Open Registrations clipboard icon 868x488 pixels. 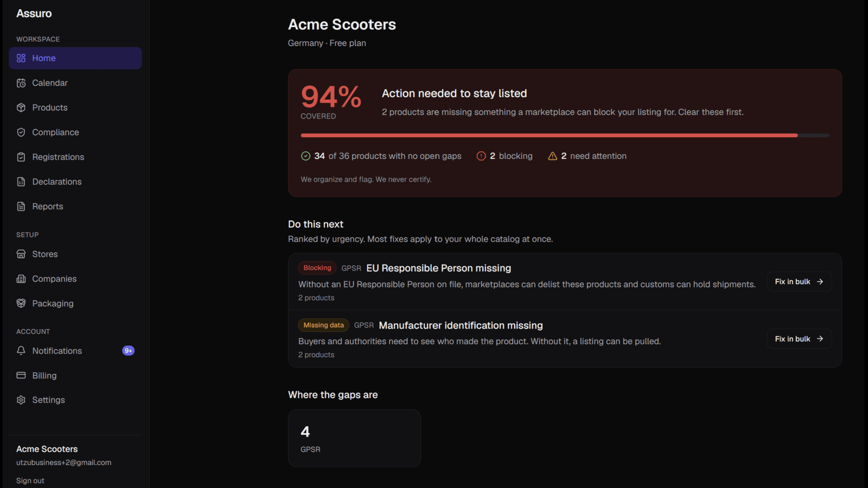[21, 157]
